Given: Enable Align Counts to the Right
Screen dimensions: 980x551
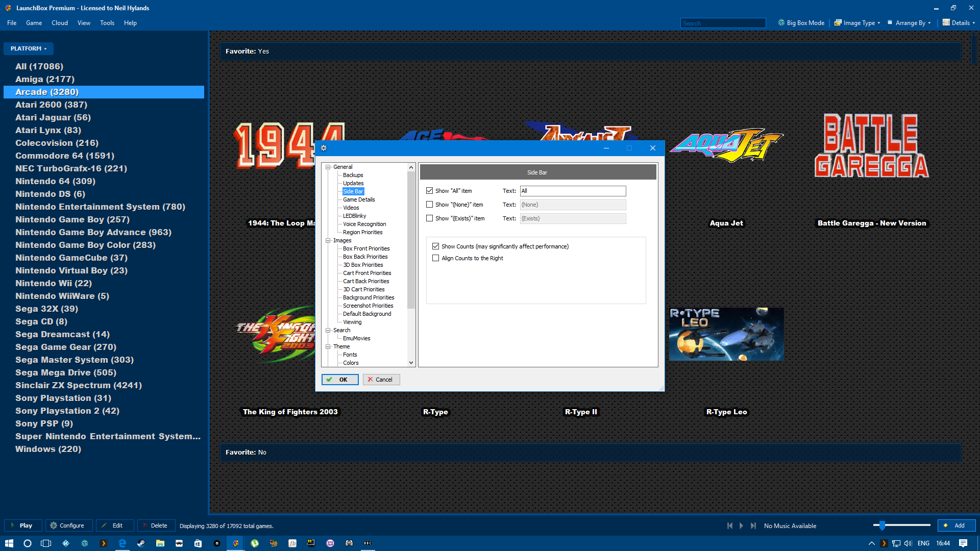Looking at the screenshot, I should point(435,258).
